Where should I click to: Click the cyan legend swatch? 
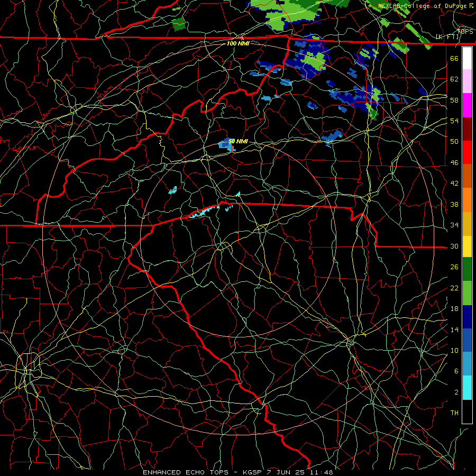467,388
